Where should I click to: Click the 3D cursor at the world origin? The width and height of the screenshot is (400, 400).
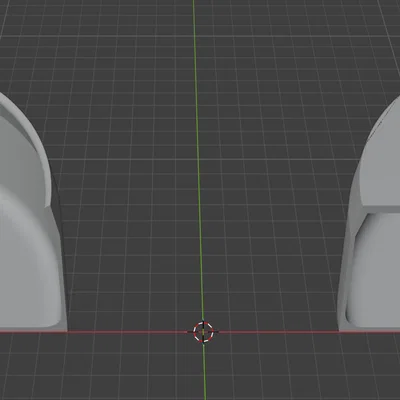coord(203,332)
